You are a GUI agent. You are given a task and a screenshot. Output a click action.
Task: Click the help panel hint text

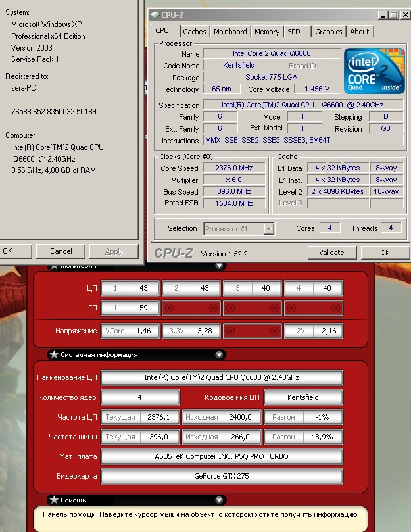click(200, 514)
